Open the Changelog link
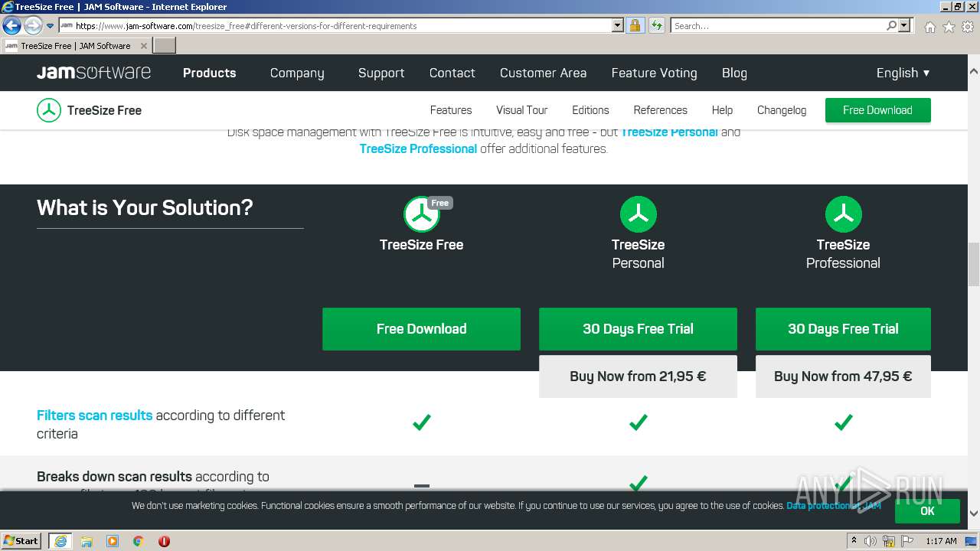The image size is (980, 551). pos(782,110)
